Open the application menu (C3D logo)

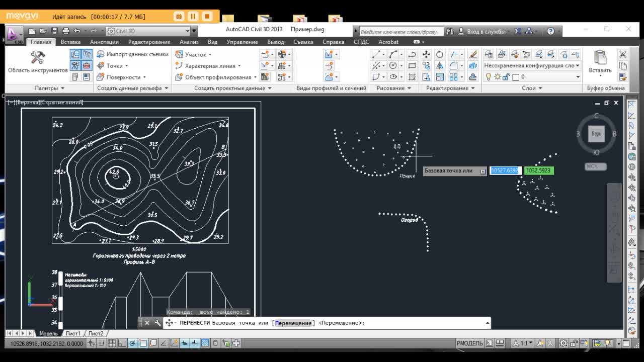tap(14, 35)
